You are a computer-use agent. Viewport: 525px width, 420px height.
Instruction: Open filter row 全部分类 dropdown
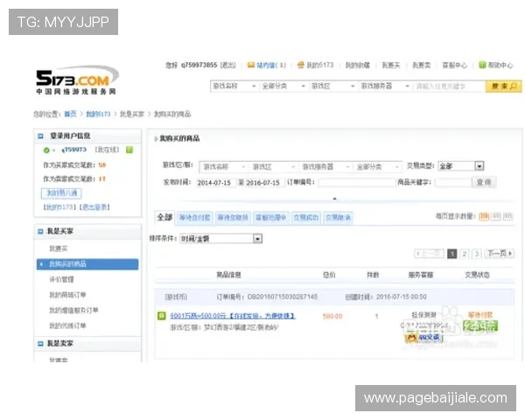(x=378, y=167)
